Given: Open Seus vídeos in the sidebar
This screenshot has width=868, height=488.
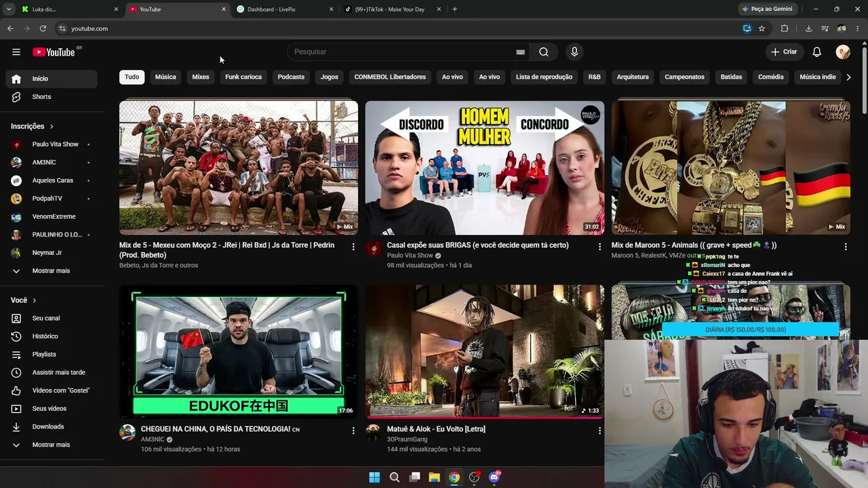Looking at the screenshot, I should click(52, 409).
